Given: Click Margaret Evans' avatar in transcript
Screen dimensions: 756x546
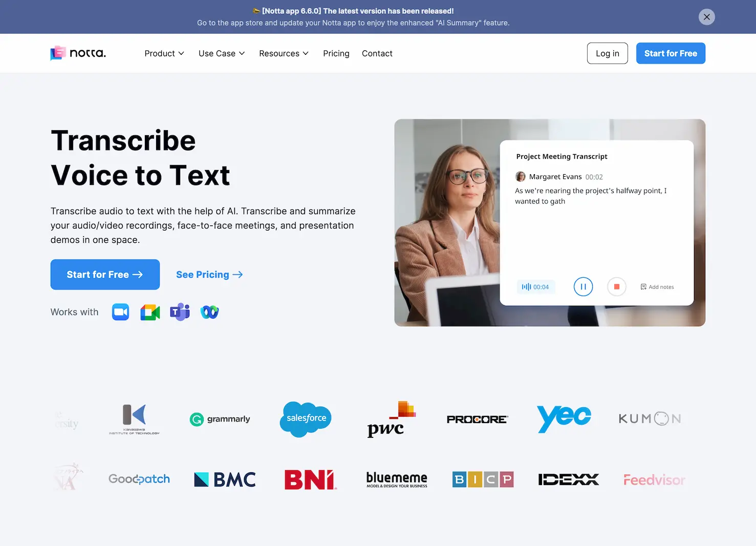Looking at the screenshot, I should [521, 177].
